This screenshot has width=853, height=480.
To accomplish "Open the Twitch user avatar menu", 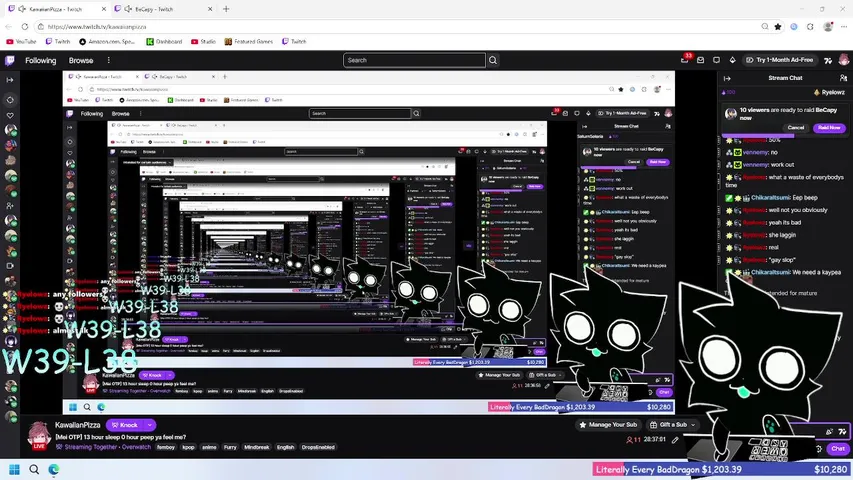I will (x=844, y=60).
